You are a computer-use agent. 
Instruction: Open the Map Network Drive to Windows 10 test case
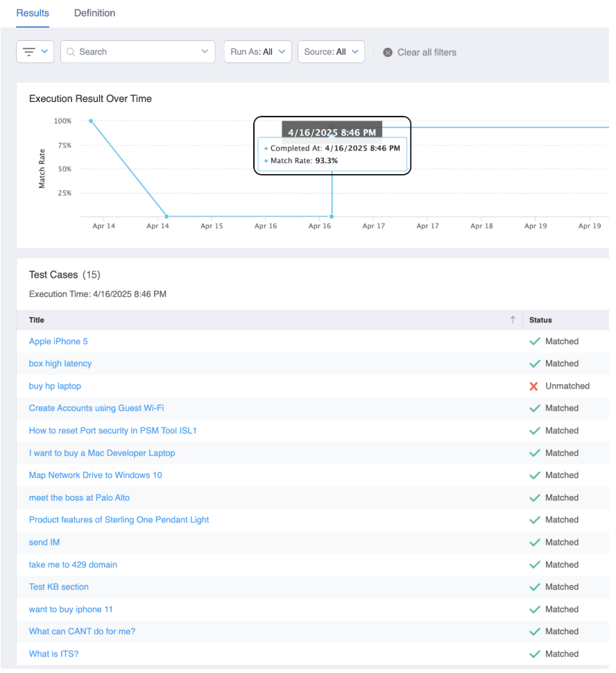tap(95, 475)
